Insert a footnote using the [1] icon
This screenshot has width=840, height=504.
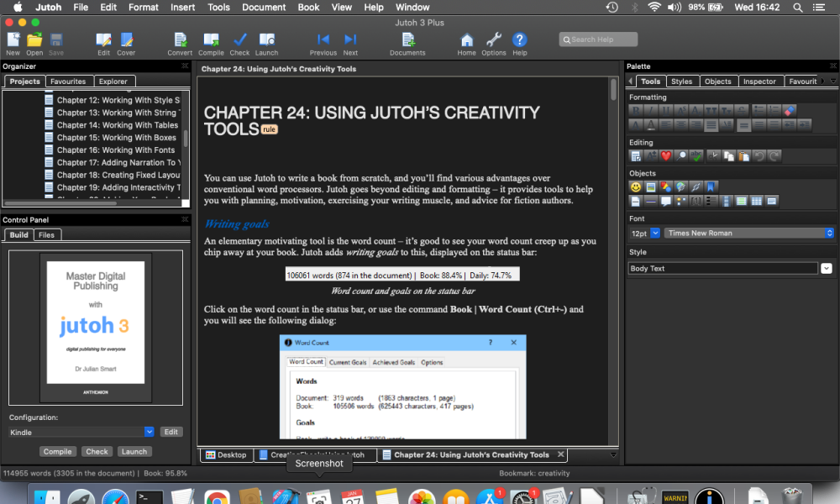point(697,201)
